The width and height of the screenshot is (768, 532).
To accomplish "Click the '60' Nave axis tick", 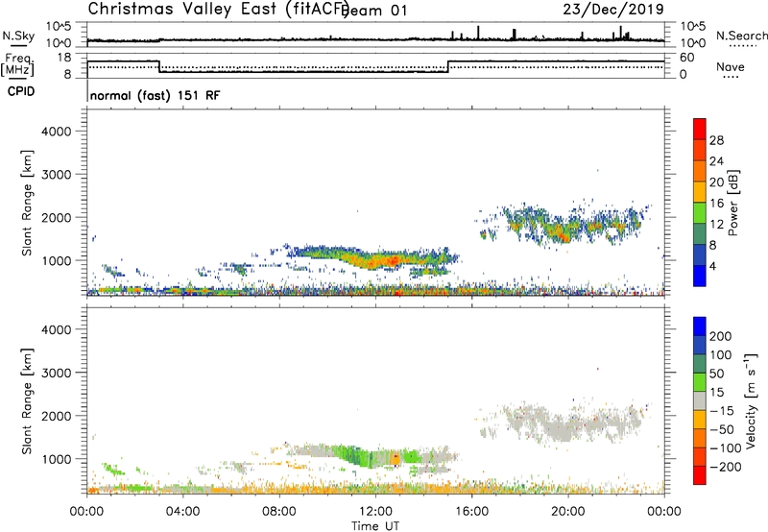I will coord(686,58).
